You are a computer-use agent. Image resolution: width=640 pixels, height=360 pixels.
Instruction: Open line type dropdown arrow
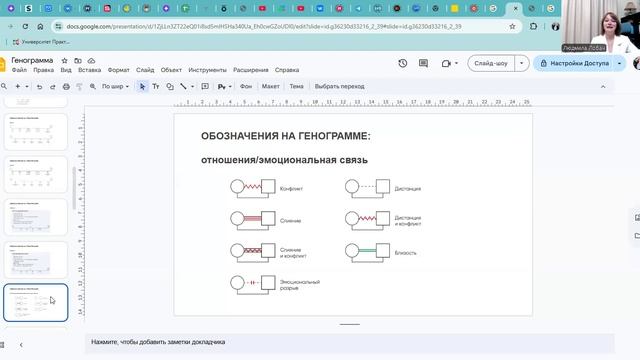pos(192,87)
